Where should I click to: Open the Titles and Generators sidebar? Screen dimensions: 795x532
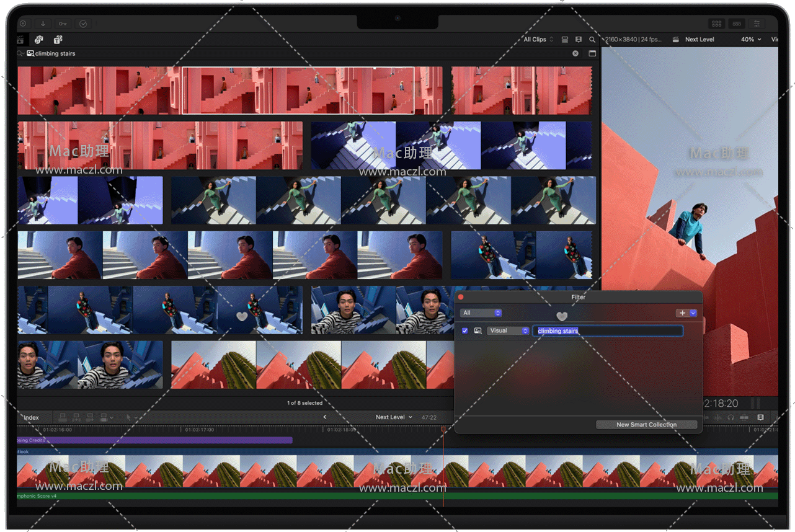(x=58, y=40)
